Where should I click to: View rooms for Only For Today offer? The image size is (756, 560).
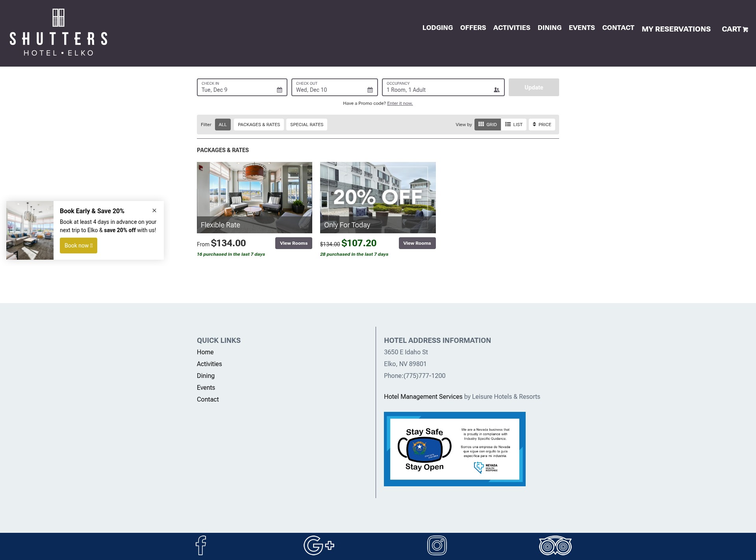[417, 243]
